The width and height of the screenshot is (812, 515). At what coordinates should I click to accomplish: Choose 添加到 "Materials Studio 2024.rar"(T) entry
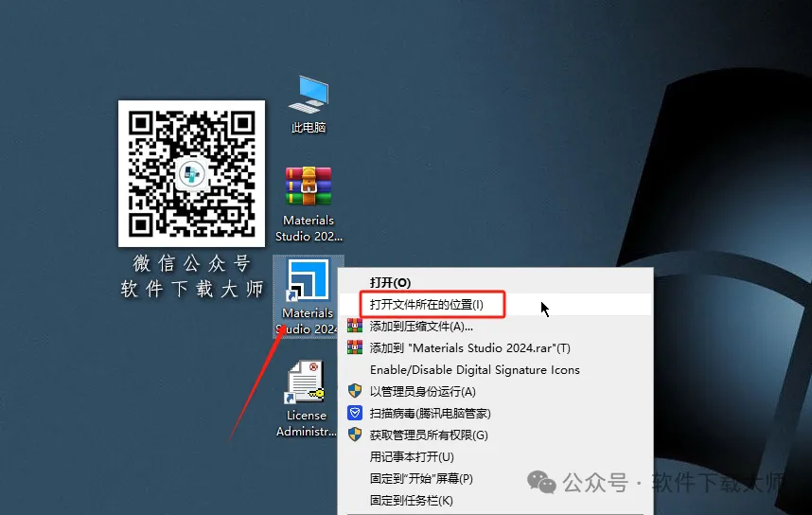[x=495, y=347]
